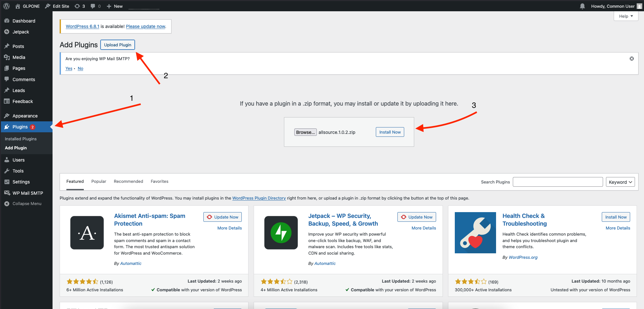The image size is (644, 309).
Task: Focus the Search Plugins input field
Action: [x=558, y=182]
